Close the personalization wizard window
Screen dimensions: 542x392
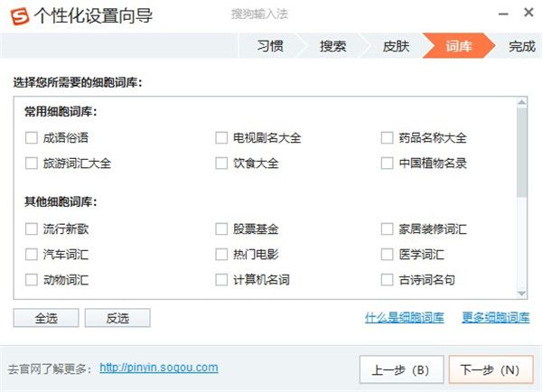[525, 14]
